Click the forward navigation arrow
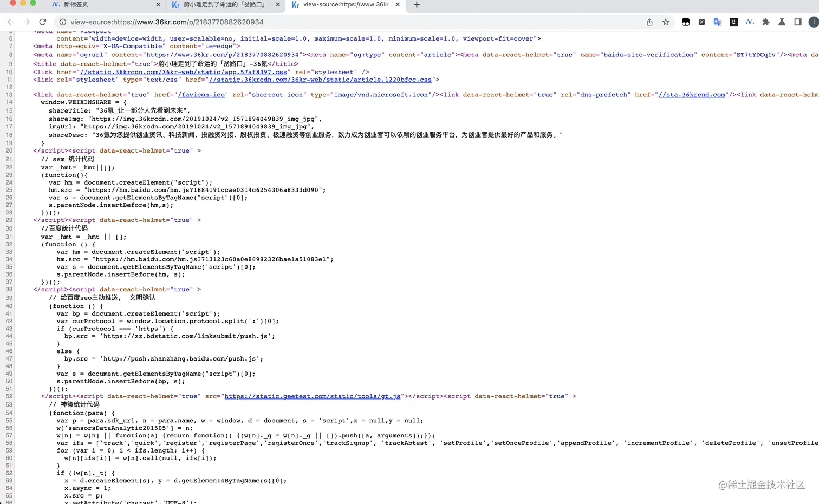 tap(26, 22)
